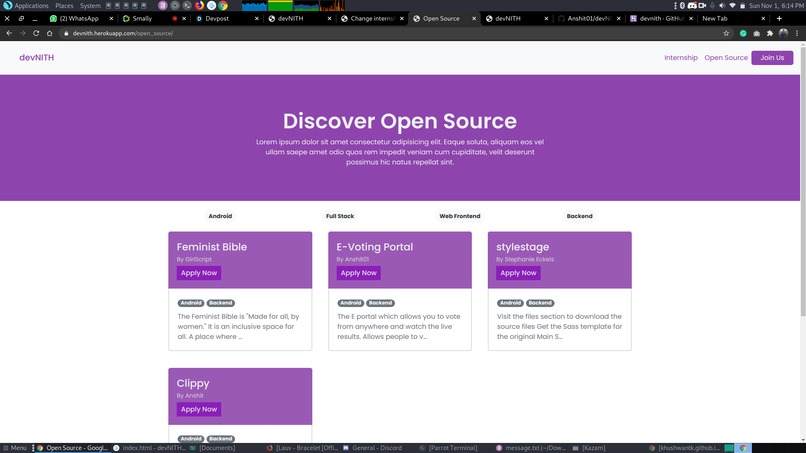Launch Chrome from the top panel launcher
Screen dimensions: 806x453
pyautogui.click(x=223, y=6)
